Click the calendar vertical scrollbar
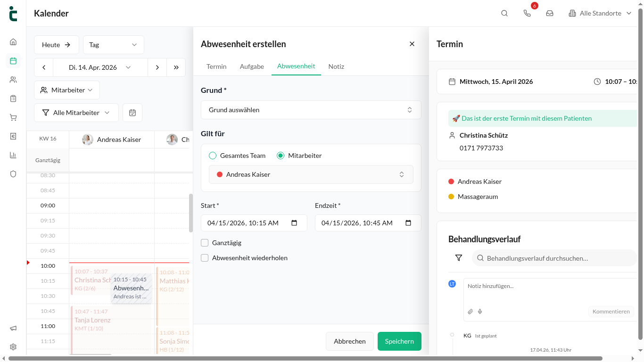 tap(191, 213)
